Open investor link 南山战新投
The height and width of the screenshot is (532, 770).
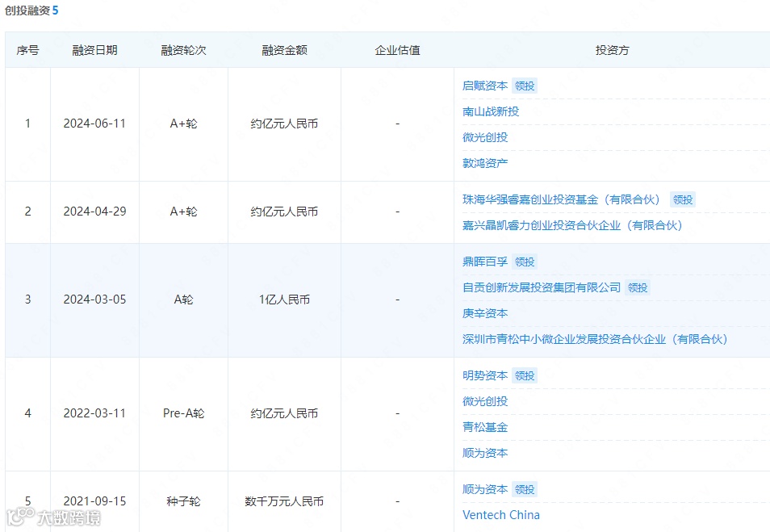(491, 111)
